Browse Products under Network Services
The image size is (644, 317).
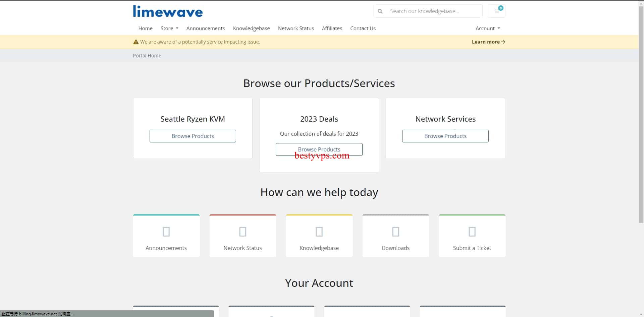click(445, 136)
